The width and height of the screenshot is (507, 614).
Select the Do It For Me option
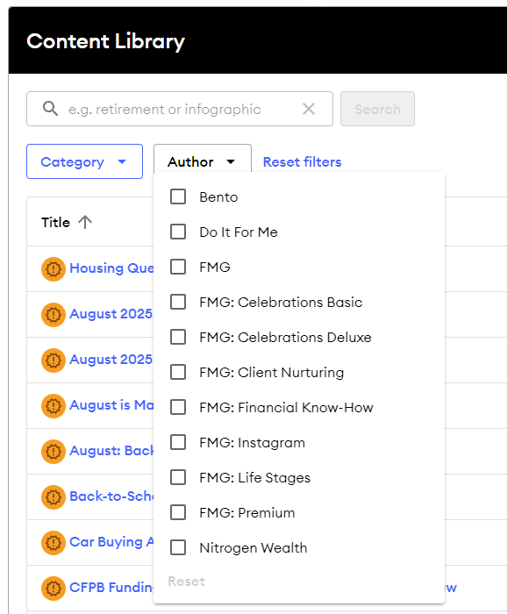(x=238, y=232)
